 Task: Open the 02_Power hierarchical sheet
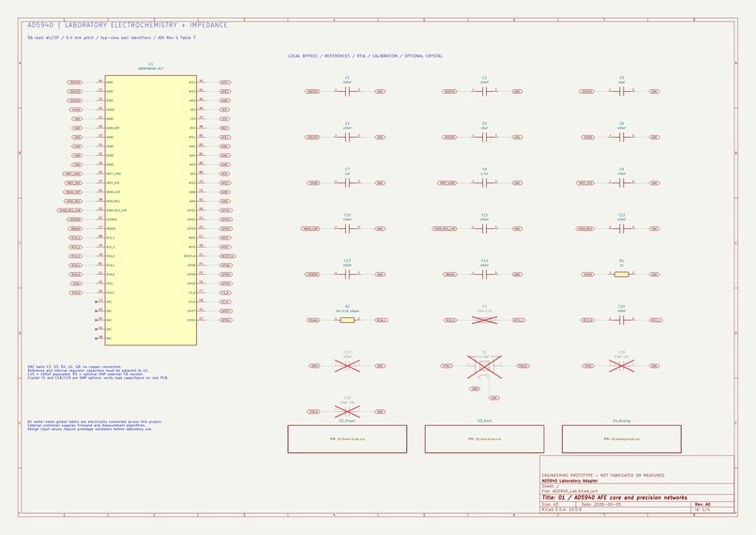click(347, 439)
